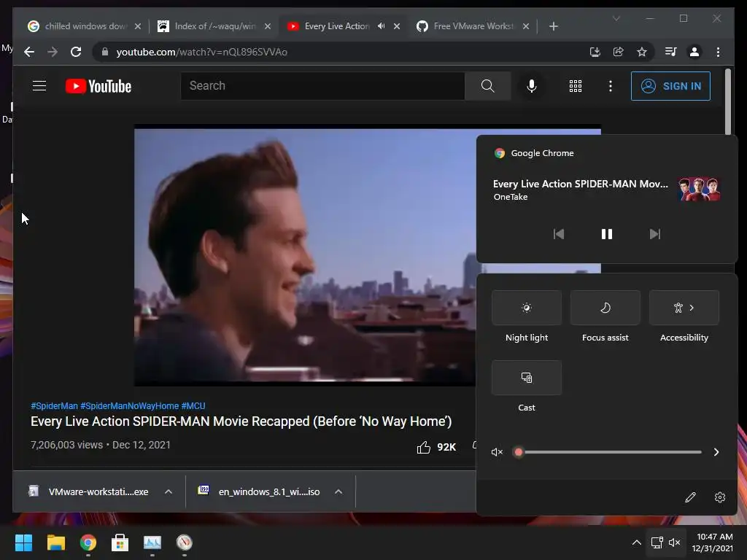This screenshot has height=560, width=747.
Task: Click the Spider-Man media thumbnail
Action: click(699, 189)
